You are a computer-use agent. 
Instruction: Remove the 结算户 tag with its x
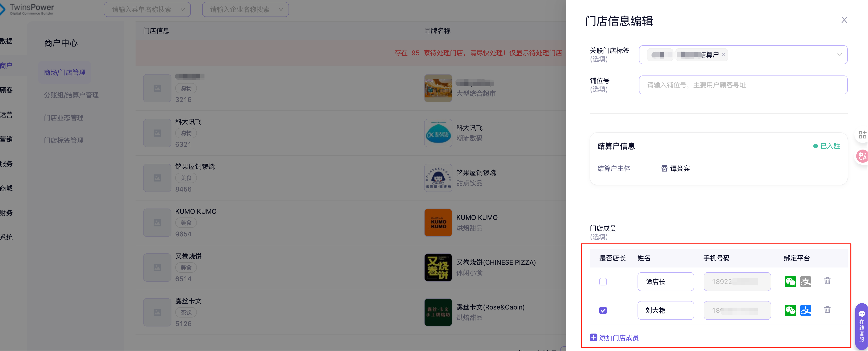tap(723, 54)
